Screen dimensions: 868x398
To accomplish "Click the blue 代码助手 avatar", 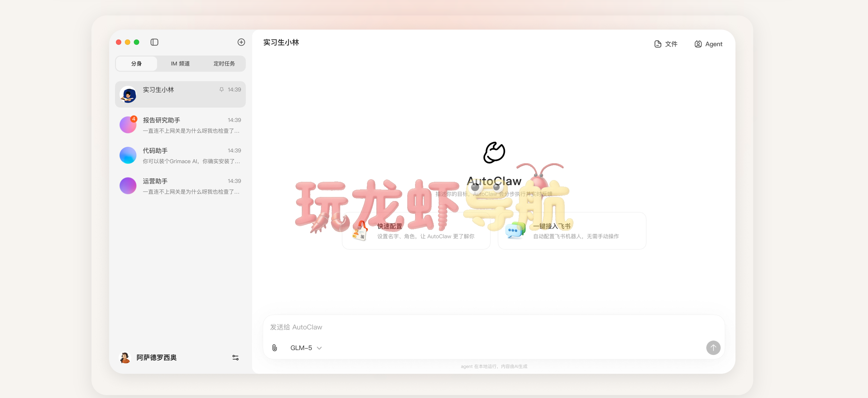I will pos(128,155).
